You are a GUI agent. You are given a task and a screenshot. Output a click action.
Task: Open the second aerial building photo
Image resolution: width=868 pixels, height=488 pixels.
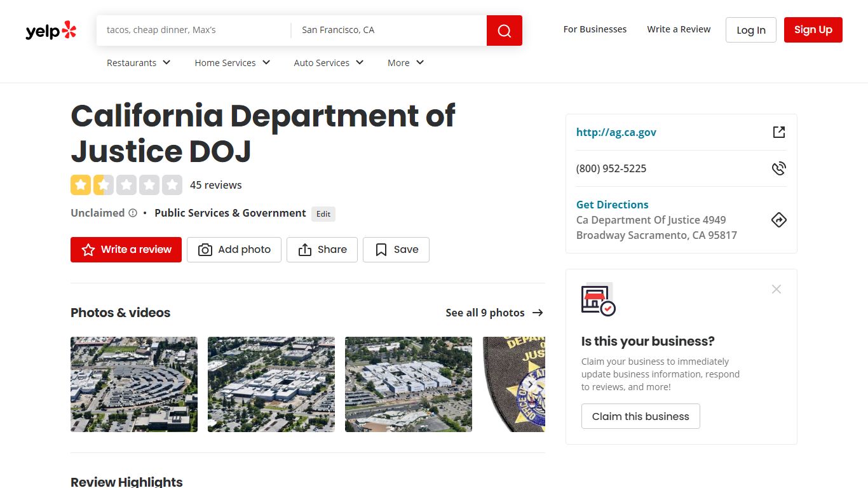point(271,384)
